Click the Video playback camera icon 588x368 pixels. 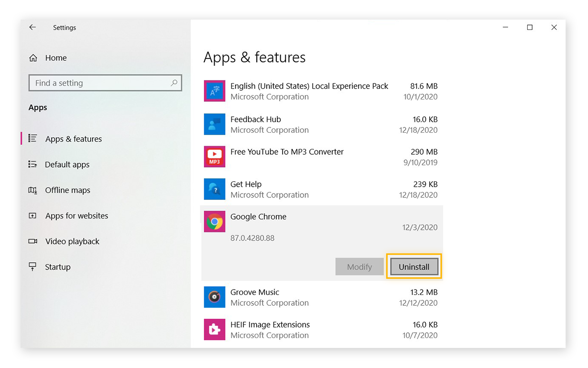tap(32, 241)
